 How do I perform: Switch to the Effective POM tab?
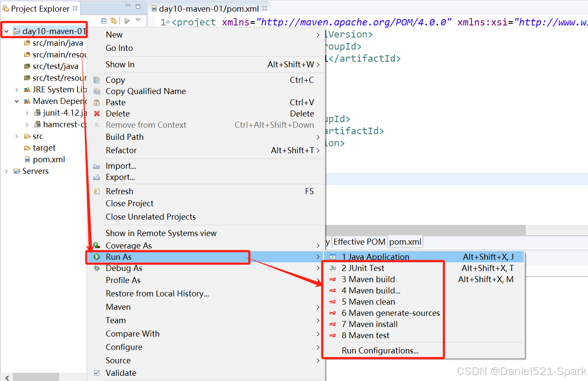click(359, 242)
